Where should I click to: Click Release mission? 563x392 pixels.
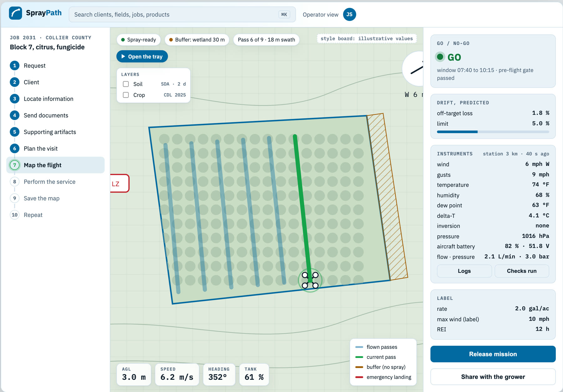[493, 354]
